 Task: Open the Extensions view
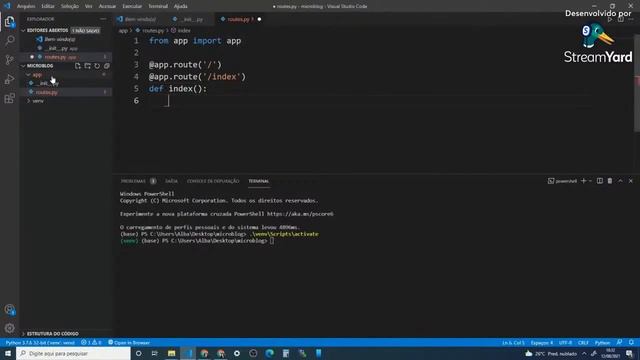(x=9, y=98)
